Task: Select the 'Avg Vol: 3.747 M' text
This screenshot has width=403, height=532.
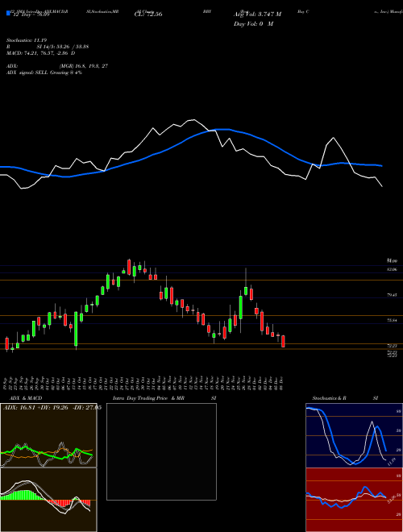Action: click(257, 15)
